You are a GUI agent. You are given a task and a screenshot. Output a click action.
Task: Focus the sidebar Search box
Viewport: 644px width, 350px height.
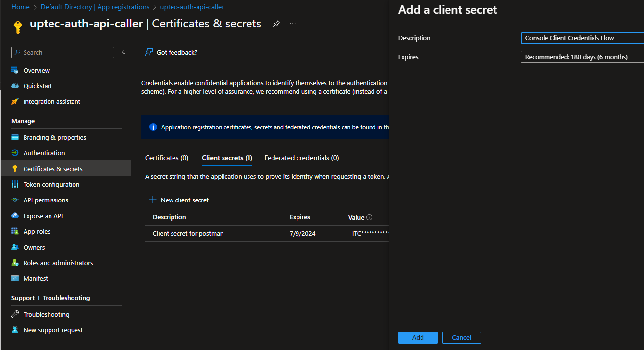67,52
